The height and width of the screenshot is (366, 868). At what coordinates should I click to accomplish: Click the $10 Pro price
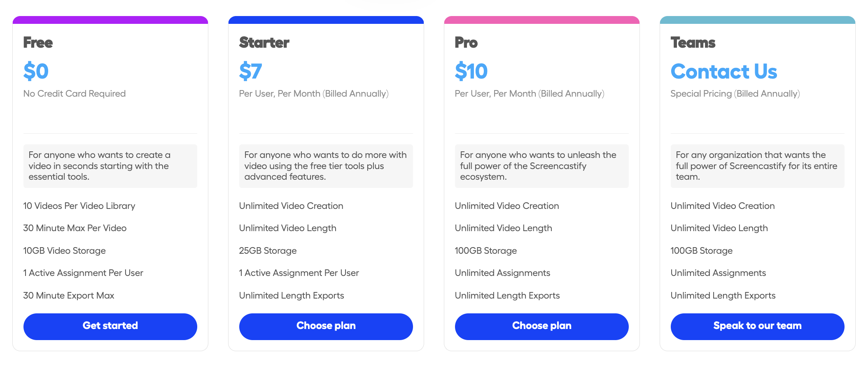point(471,71)
